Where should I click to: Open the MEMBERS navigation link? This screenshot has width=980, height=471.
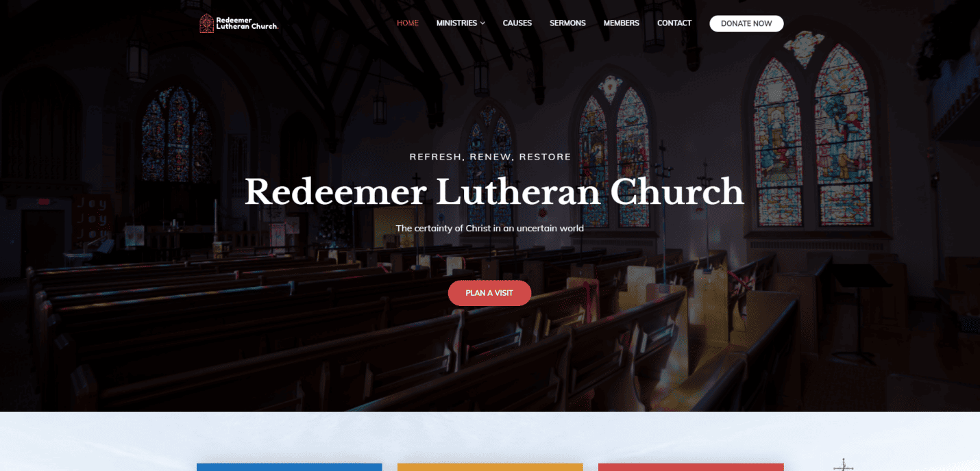pyautogui.click(x=621, y=23)
